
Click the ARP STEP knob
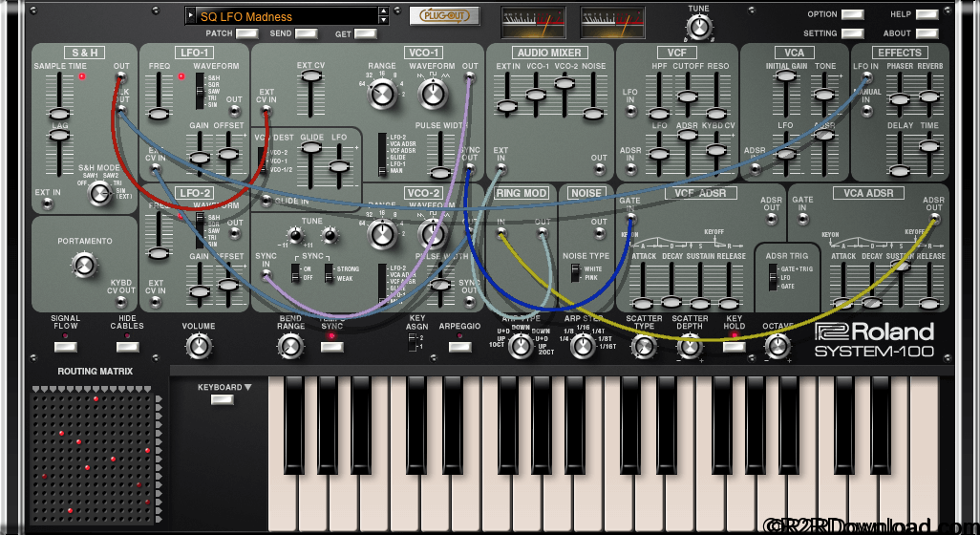583,346
